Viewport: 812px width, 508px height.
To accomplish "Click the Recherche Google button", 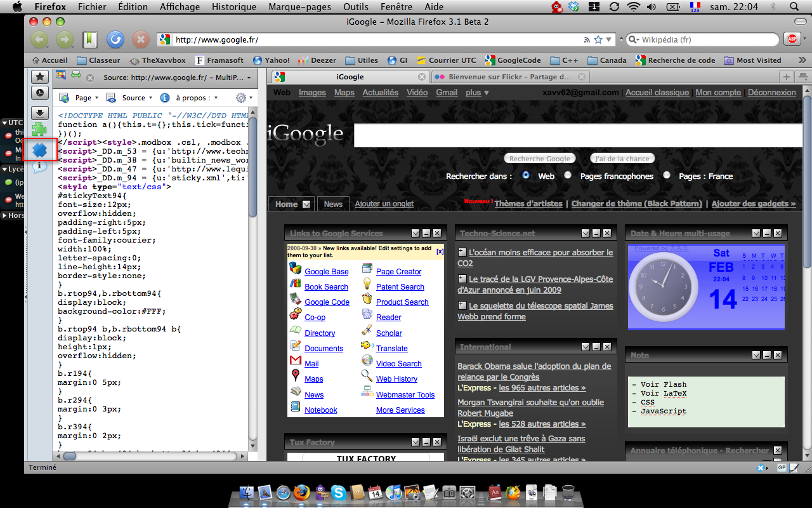I will pyautogui.click(x=540, y=159).
